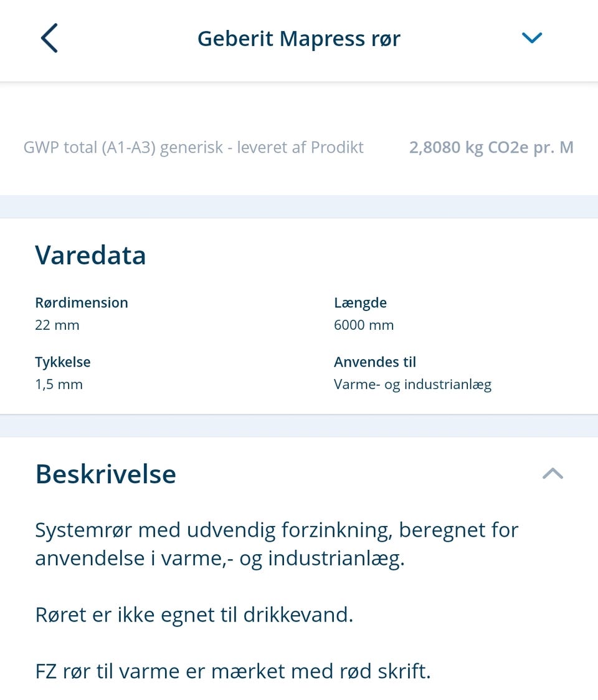
Task: Tap the Beskrivelse heading
Action: pos(105,474)
